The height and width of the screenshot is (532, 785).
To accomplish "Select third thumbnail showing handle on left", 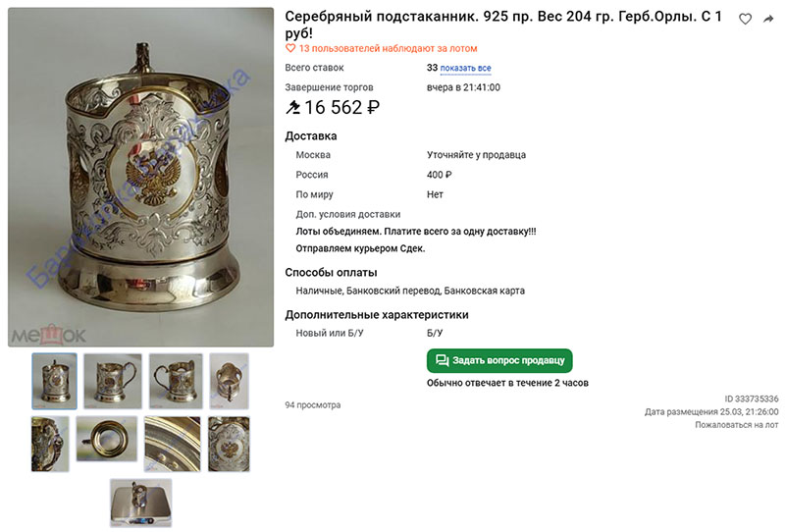I will [176, 381].
